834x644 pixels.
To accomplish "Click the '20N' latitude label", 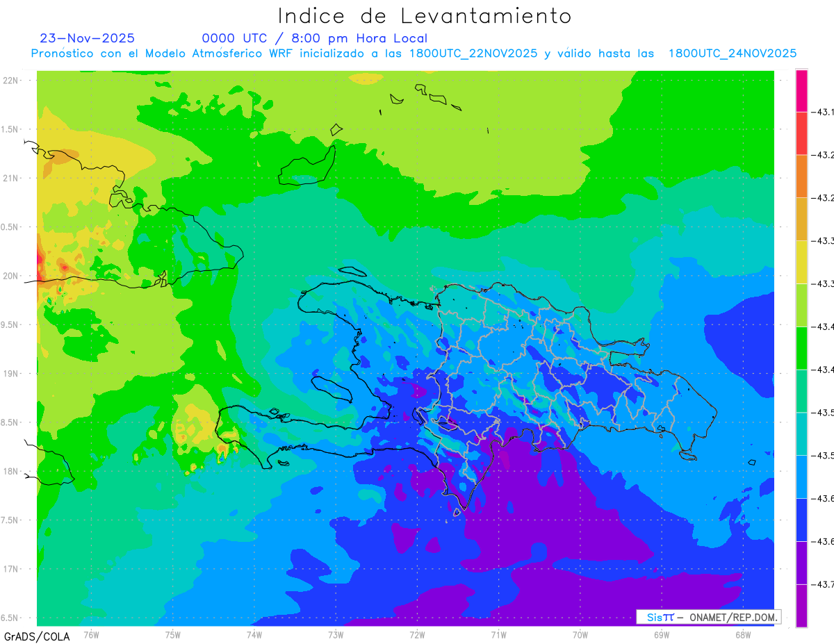I will (12, 276).
